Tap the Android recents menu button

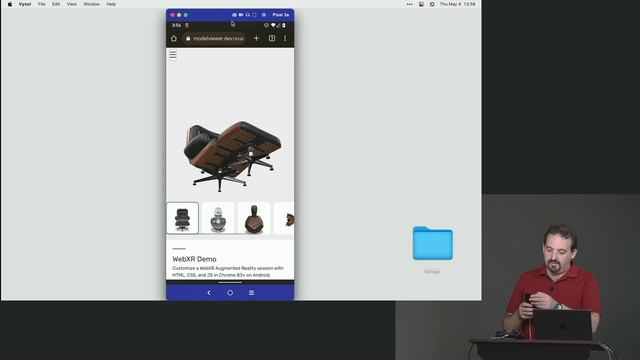click(251, 293)
